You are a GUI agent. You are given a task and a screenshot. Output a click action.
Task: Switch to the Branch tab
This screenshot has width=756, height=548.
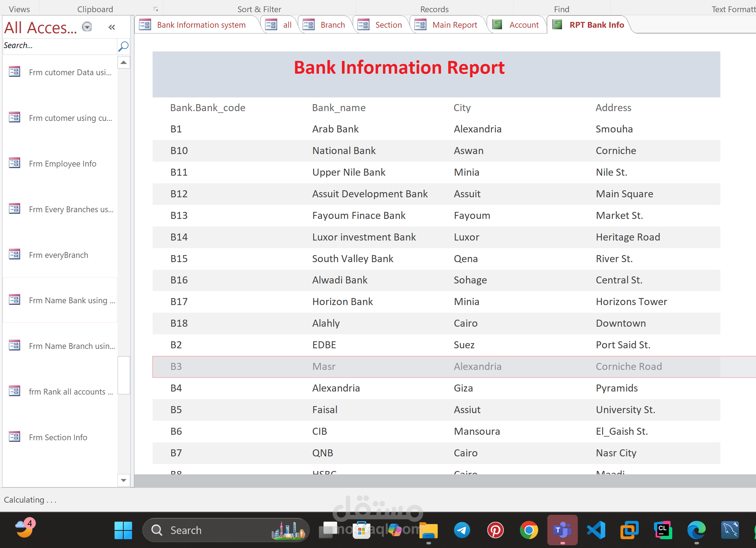tap(332, 25)
